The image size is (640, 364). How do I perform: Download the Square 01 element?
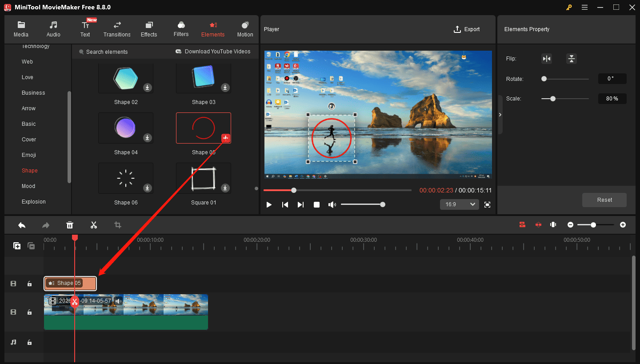(x=225, y=188)
